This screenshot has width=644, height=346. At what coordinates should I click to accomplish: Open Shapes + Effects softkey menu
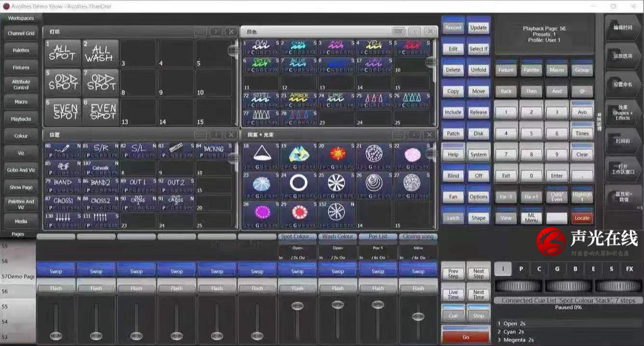[622, 113]
